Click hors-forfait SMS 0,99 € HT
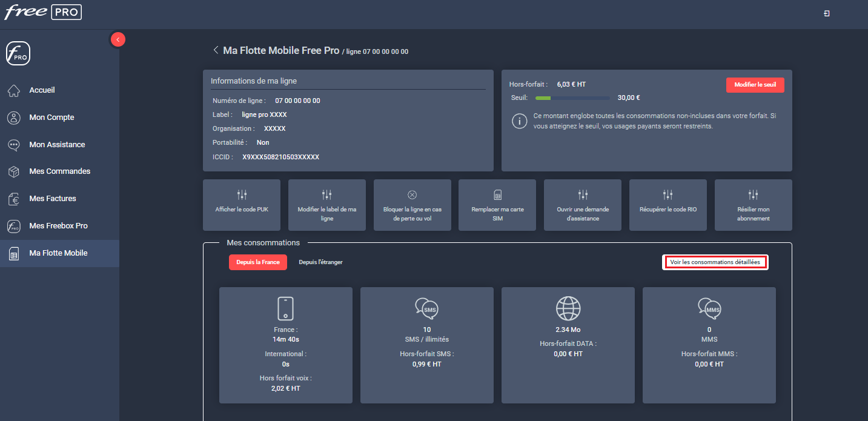This screenshot has height=421, width=868. (x=426, y=364)
